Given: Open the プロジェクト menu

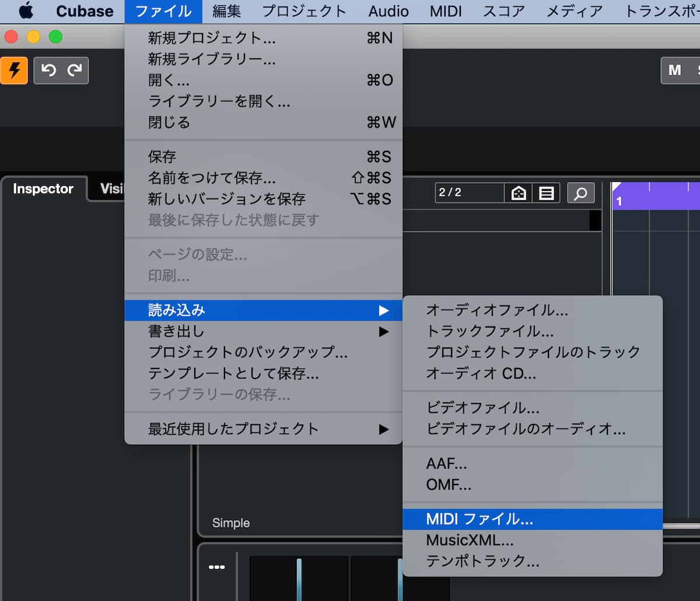Looking at the screenshot, I should coord(304,11).
